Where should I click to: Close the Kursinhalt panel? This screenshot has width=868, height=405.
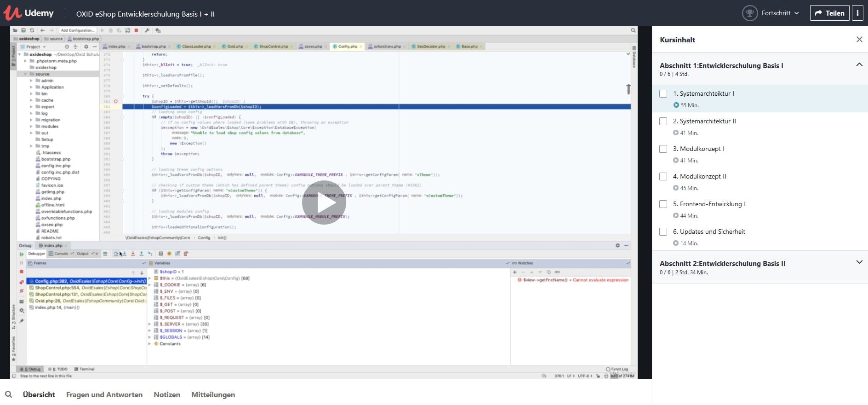point(859,40)
